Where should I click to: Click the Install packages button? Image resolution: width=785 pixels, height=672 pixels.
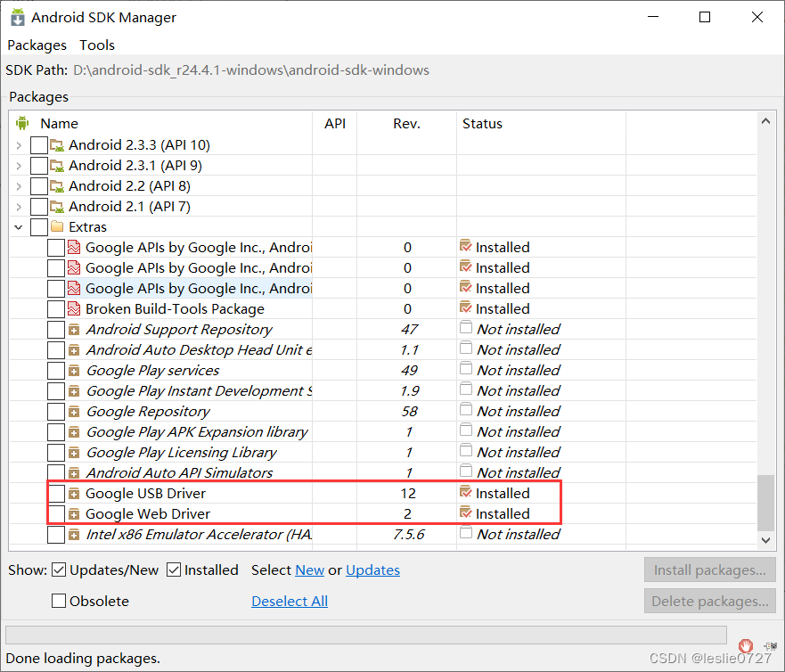pyautogui.click(x=710, y=570)
